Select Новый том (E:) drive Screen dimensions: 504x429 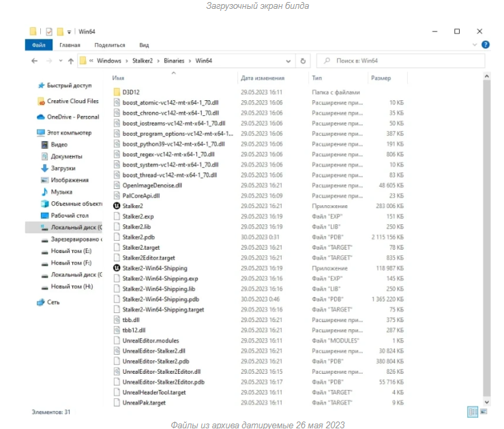tap(71, 251)
